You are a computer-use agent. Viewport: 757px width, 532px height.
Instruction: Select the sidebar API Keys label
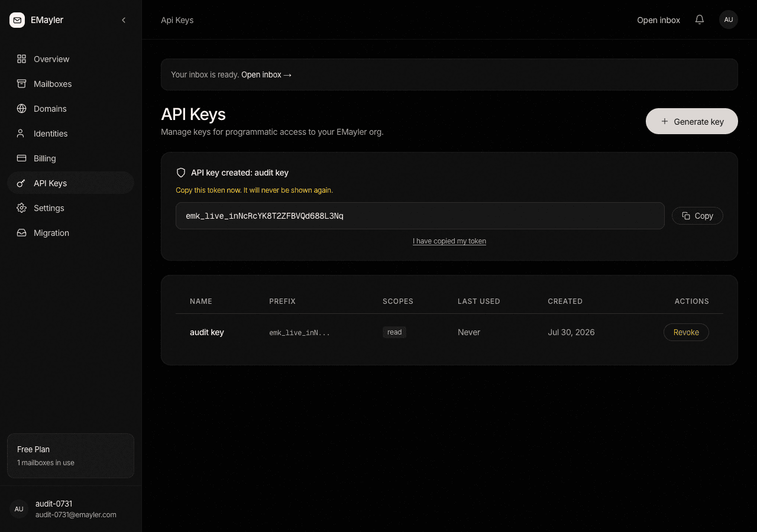tap(50, 183)
